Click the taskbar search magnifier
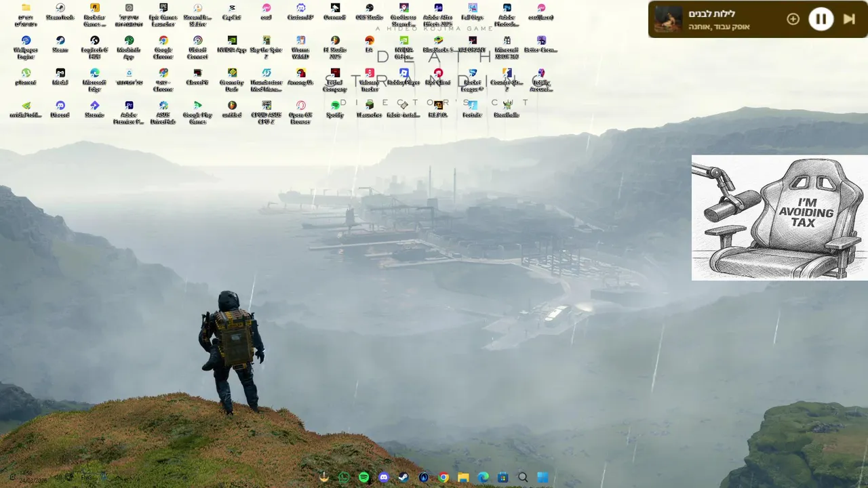The width and height of the screenshot is (868, 488). [523, 477]
